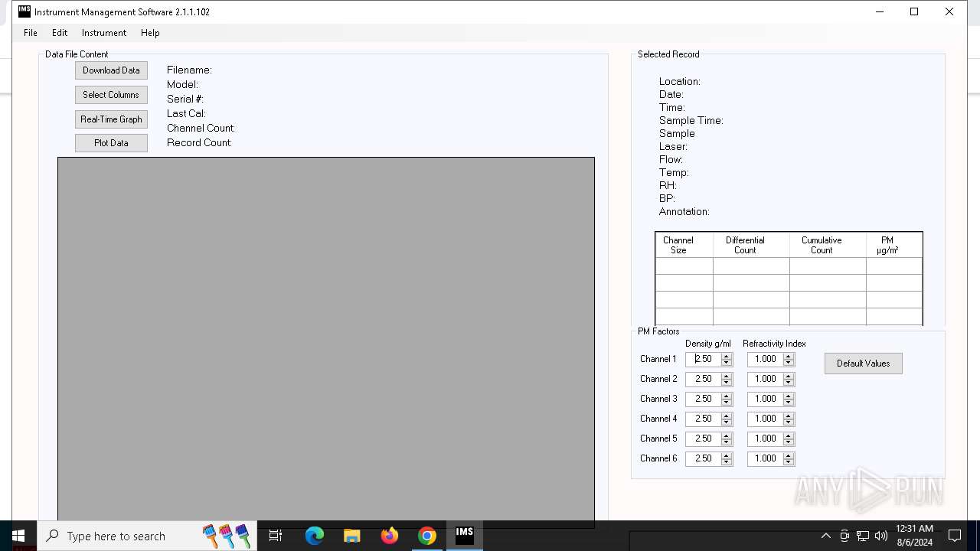Open the network tray icon
Viewport: 980px width, 551px height.
863,536
